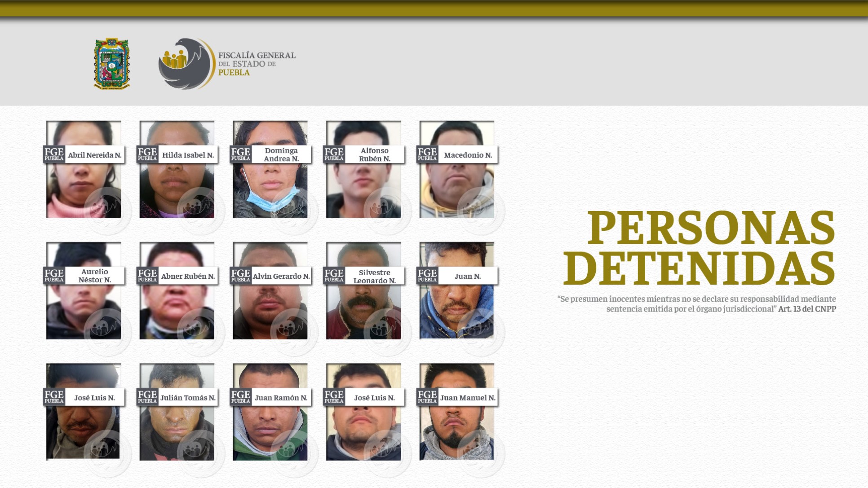The image size is (868, 488).
Task: Click FGE badge beside Juan N.
Action: point(427,276)
